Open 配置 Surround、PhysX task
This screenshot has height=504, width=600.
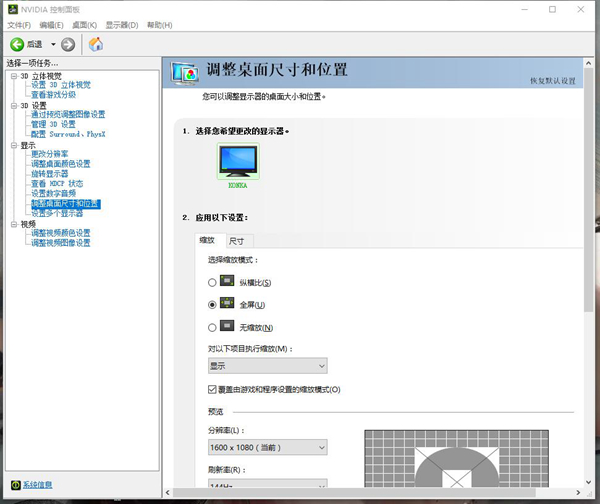[68, 134]
